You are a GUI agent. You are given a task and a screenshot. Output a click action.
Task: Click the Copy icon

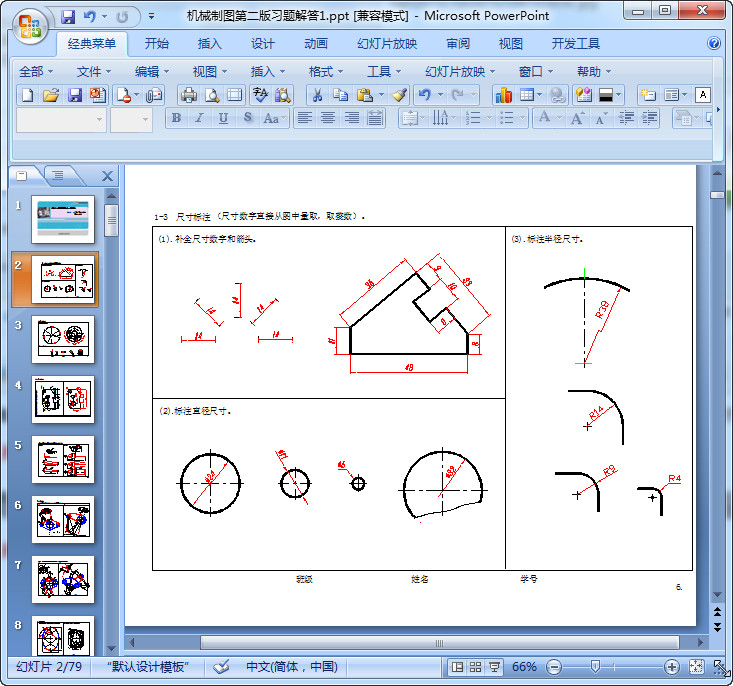(340, 95)
